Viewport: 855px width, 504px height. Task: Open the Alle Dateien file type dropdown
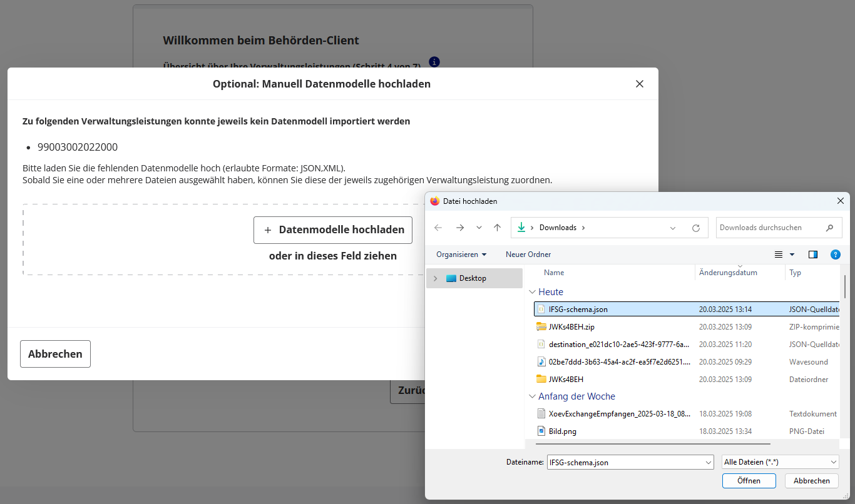tap(780, 462)
